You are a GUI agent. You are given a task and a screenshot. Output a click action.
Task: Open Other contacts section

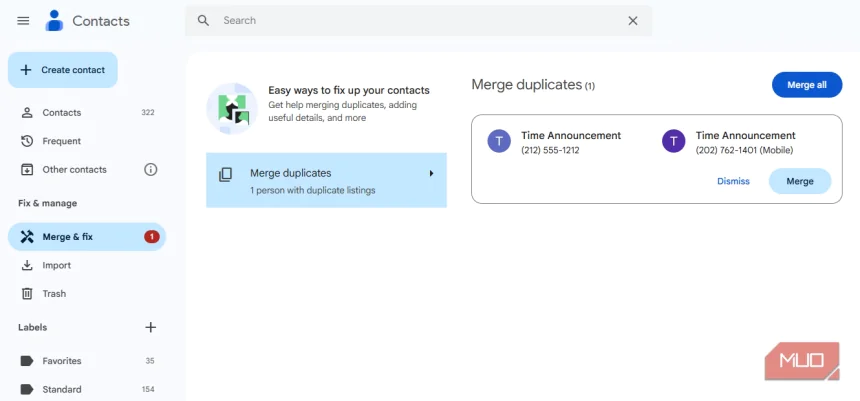74,170
